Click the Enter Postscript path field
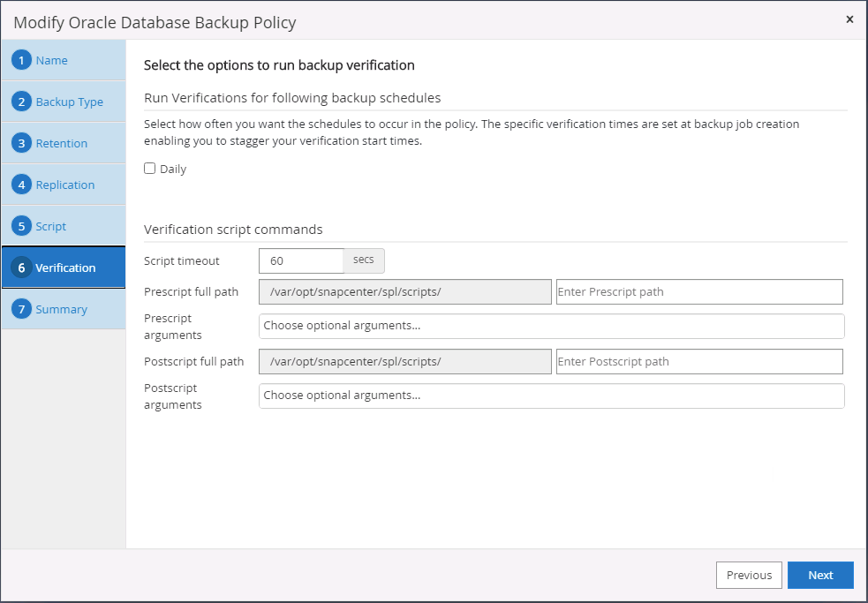Screen dimensions: 868x603 [x=698, y=361]
